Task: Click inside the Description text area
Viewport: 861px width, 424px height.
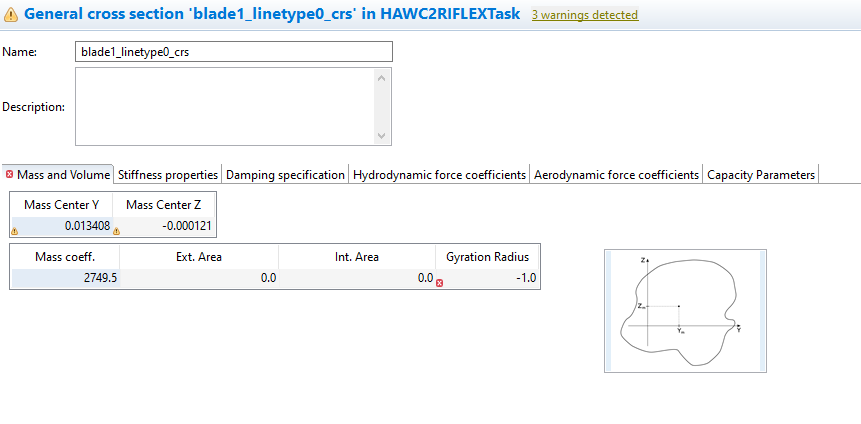Action: pyautogui.click(x=225, y=106)
